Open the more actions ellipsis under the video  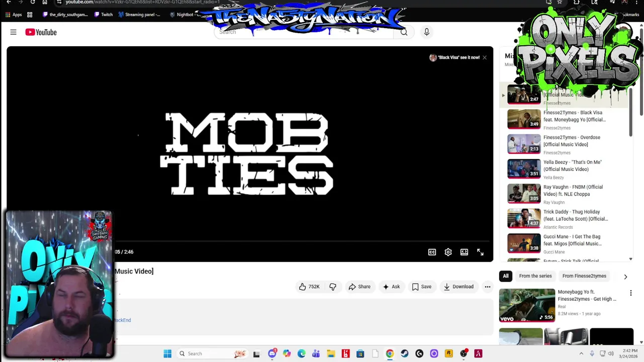coord(487,287)
